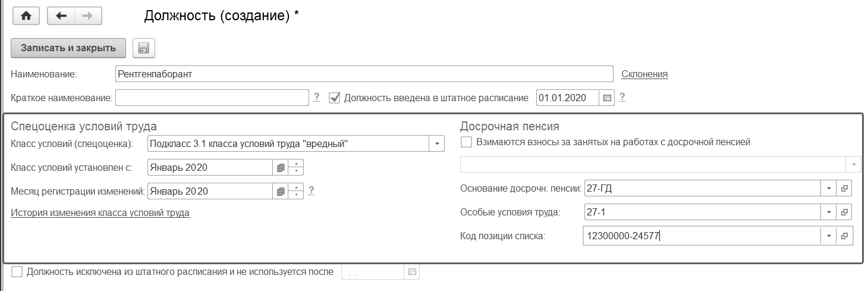Viewport: 868px width, 291px height.
Task: Enable early pension contributions checkbox
Action: (466, 142)
